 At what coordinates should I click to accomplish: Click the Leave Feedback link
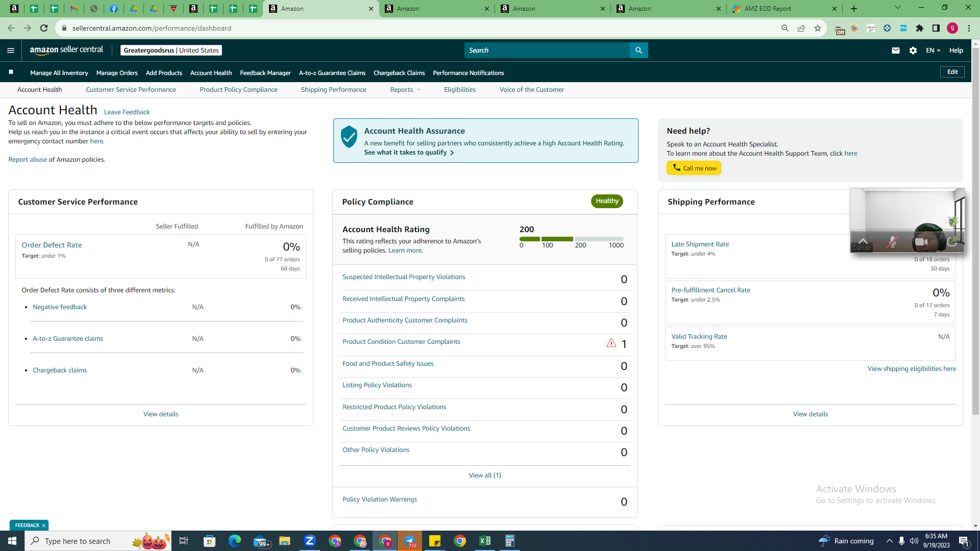tap(127, 112)
